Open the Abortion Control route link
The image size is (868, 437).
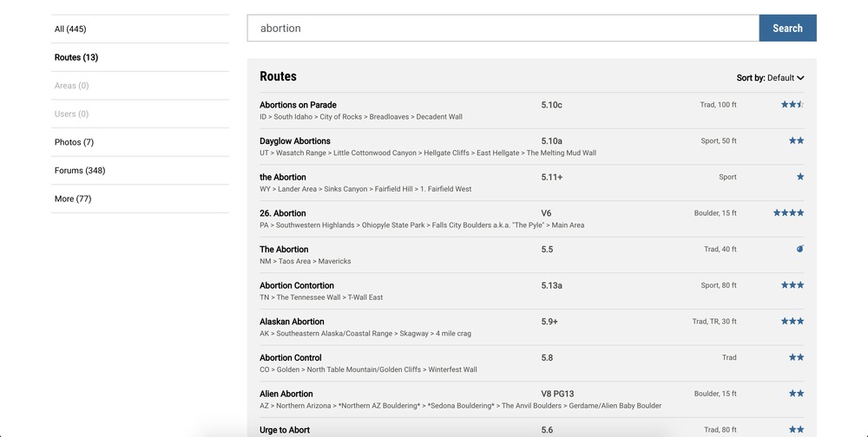tap(291, 358)
